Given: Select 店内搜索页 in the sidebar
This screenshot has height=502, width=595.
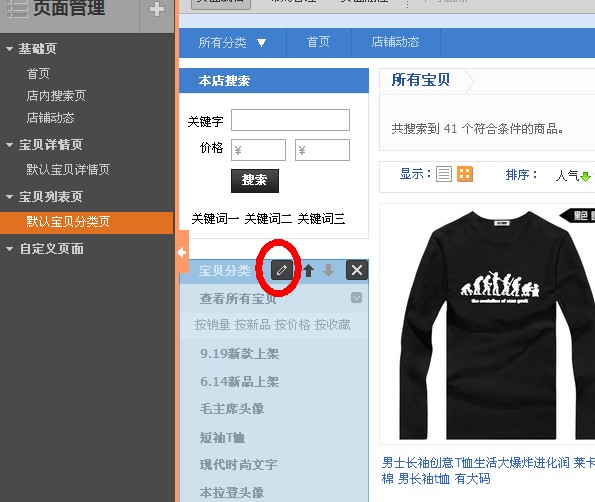Looking at the screenshot, I should [56, 95].
